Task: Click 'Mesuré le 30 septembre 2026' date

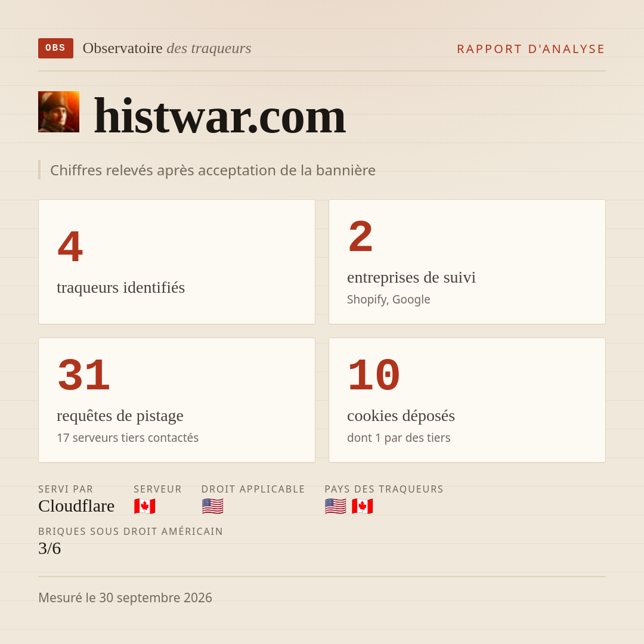Action: (x=125, y=597)
